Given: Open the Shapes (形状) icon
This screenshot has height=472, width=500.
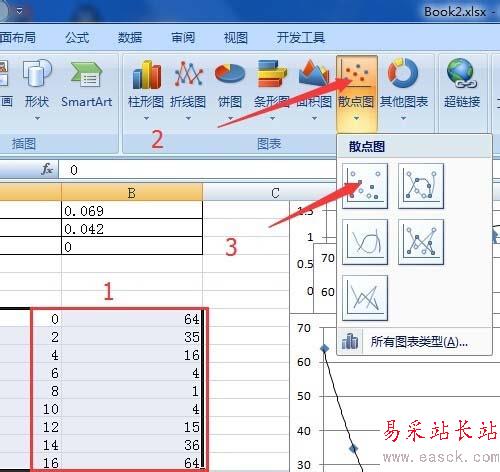Looking at the screenshot, I should (37, 73).
